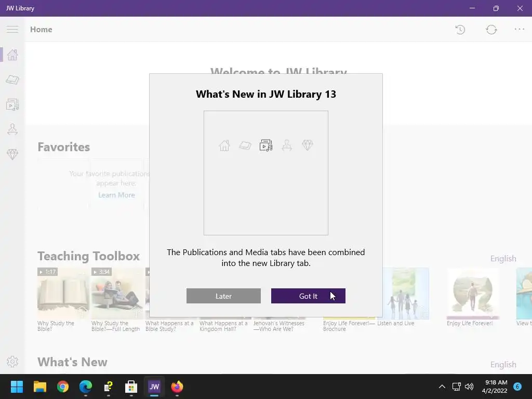Click the Got It button
Screen dimensions: 532x399
(x=308, y=296)
